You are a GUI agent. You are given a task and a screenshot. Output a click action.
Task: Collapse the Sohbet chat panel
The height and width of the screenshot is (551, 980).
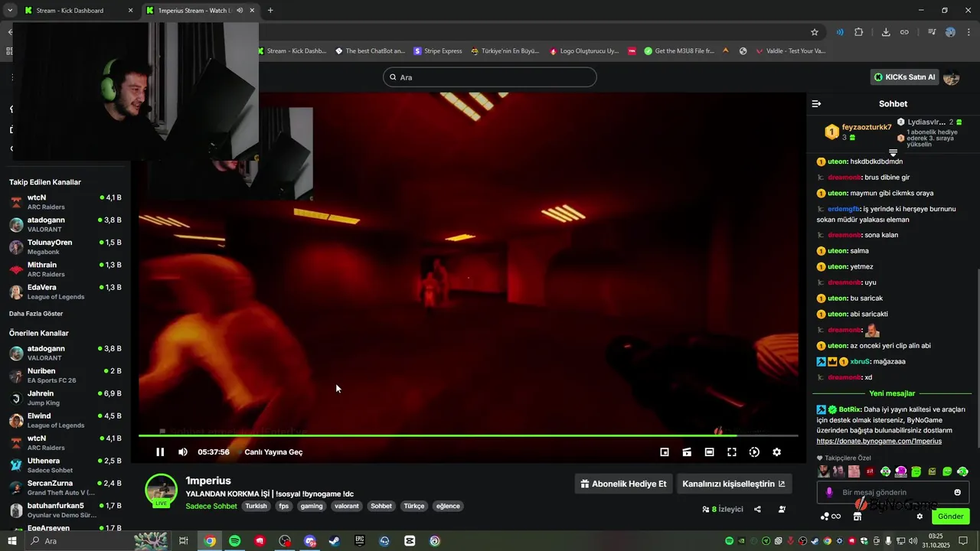[x=816, y=103]
